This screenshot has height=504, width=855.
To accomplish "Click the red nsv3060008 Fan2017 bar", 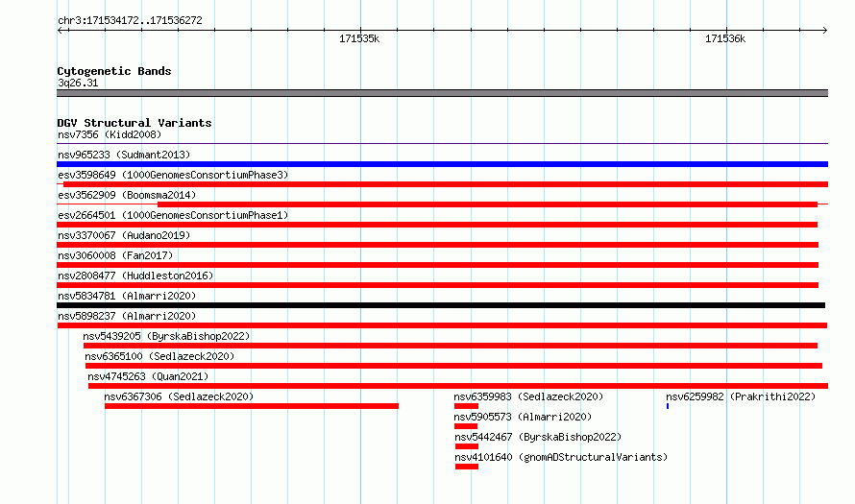I will point(437,265).
